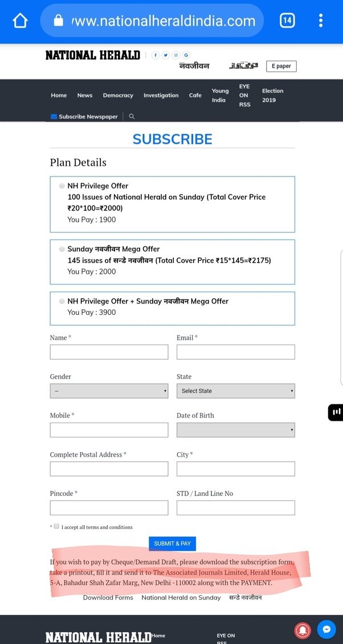Click the E paper button
The height and width of the screenshot is (644, 343).
coord(281,66)
